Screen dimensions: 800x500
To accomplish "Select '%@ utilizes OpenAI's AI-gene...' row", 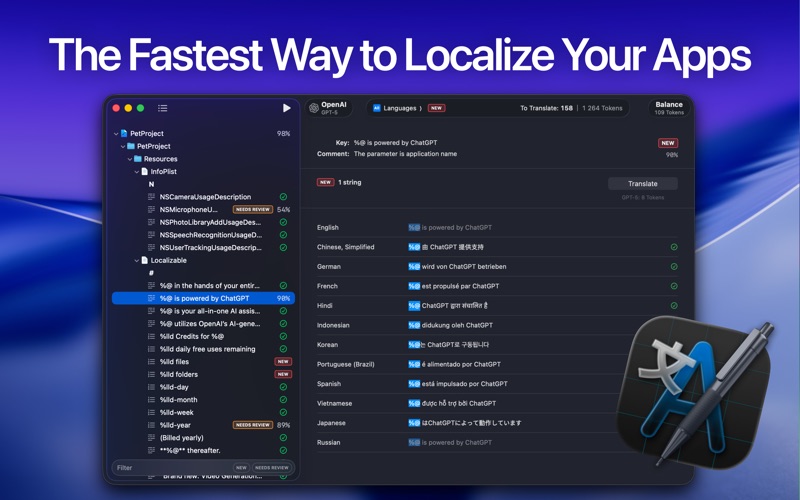I will click(x=203, y=324).
